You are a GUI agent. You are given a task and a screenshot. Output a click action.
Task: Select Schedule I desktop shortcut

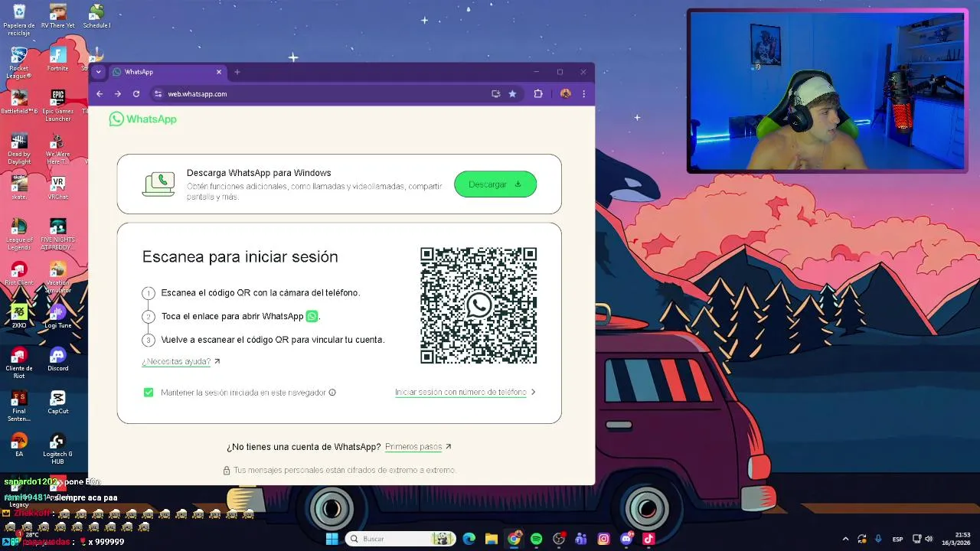point(96,17)
